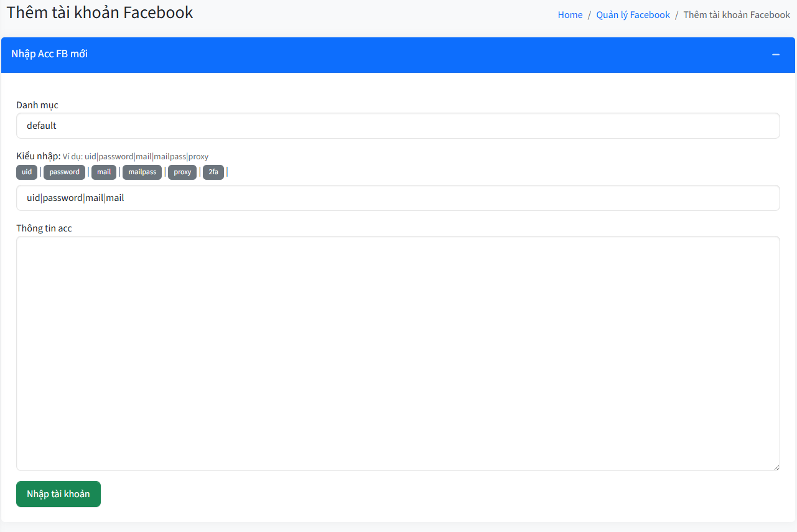Open the Home breadcrumb link

tap(570, 15)
